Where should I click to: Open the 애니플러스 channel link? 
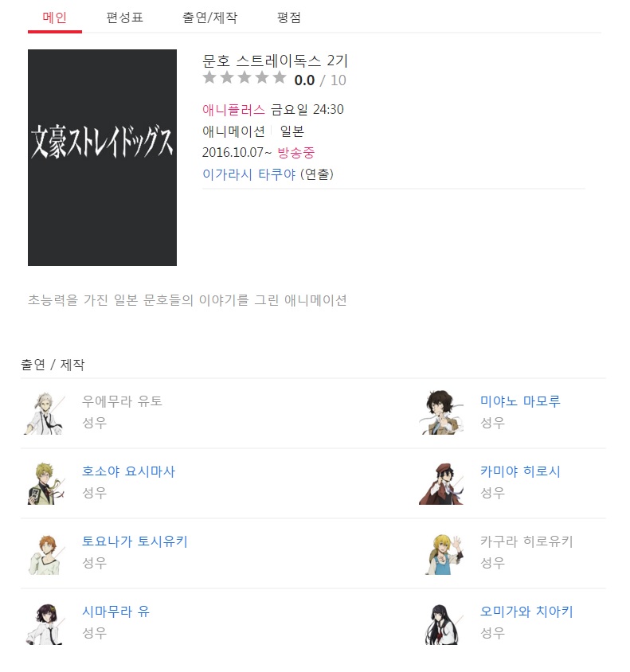click(x=233, y=110)
